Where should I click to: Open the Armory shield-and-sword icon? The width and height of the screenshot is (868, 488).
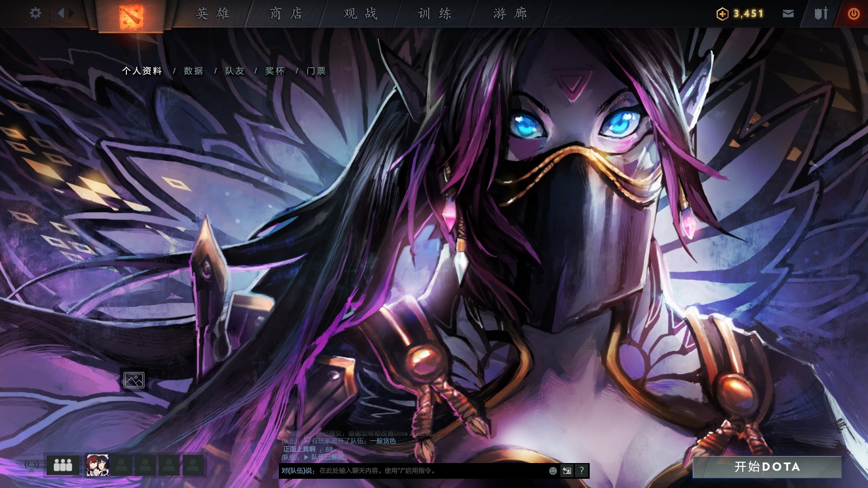point(821,14)
